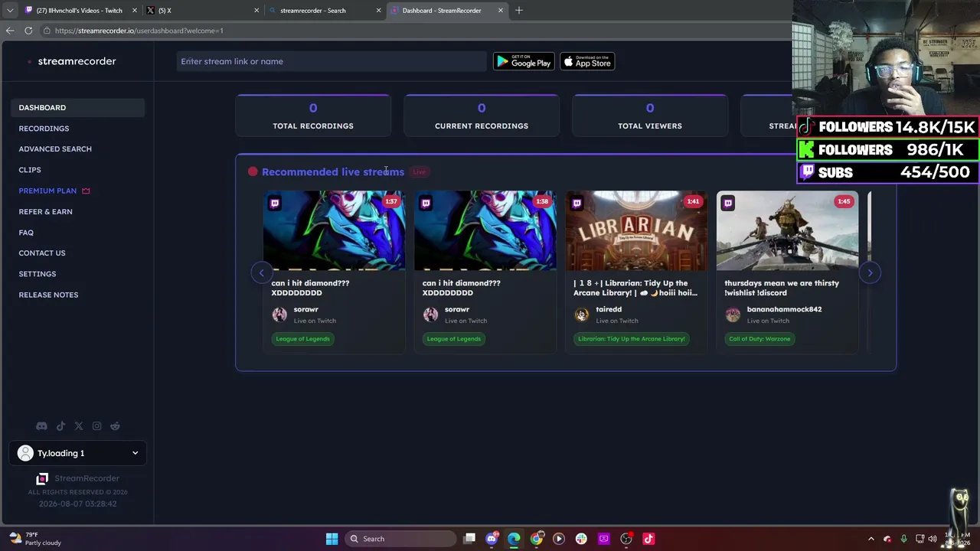The height and width of the screenshot is (551, 980).
Task: Open OBS Studio from the taskbar
Action: [x=626, y=539]
